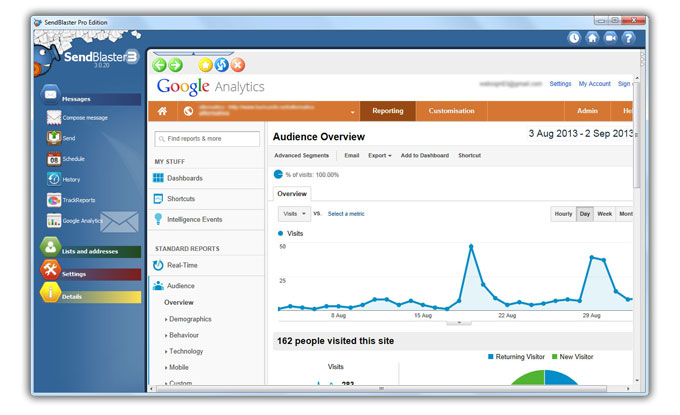Click the collapse handle below the chart
This screenshot has height=415, width=680.
click(459, 323)
